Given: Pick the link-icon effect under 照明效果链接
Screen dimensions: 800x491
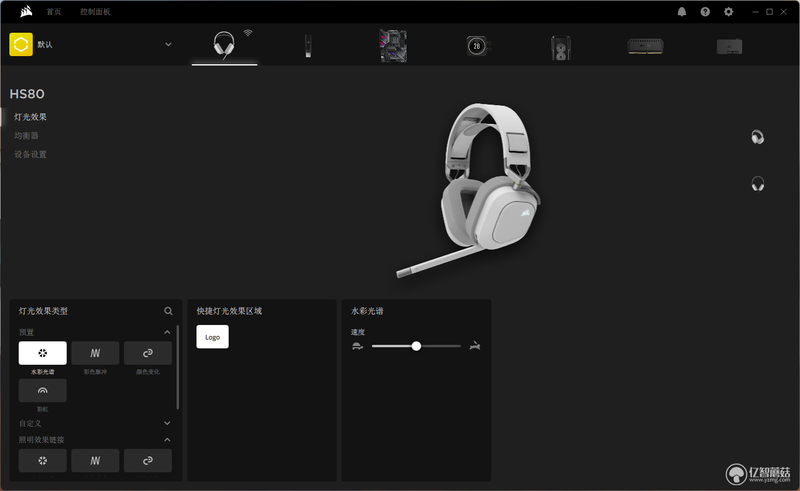Looking at the screenshot, I should 148,460.
